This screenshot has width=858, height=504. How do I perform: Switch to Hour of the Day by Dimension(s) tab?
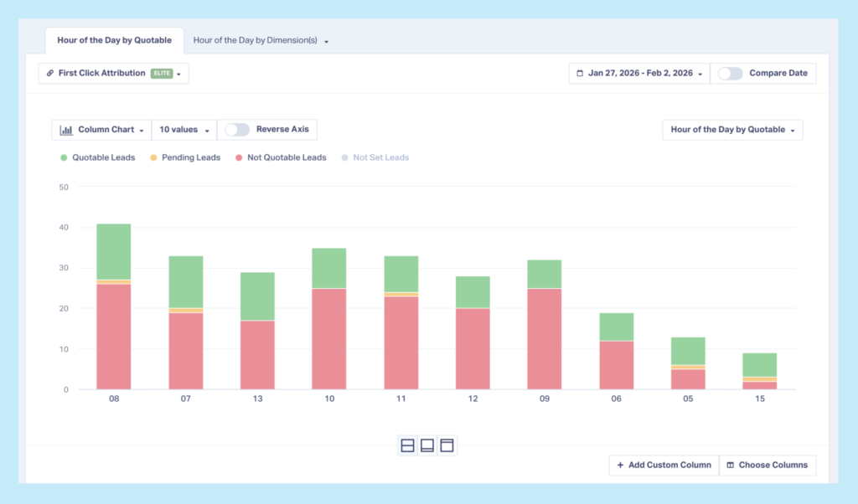(x=255, y=39)
